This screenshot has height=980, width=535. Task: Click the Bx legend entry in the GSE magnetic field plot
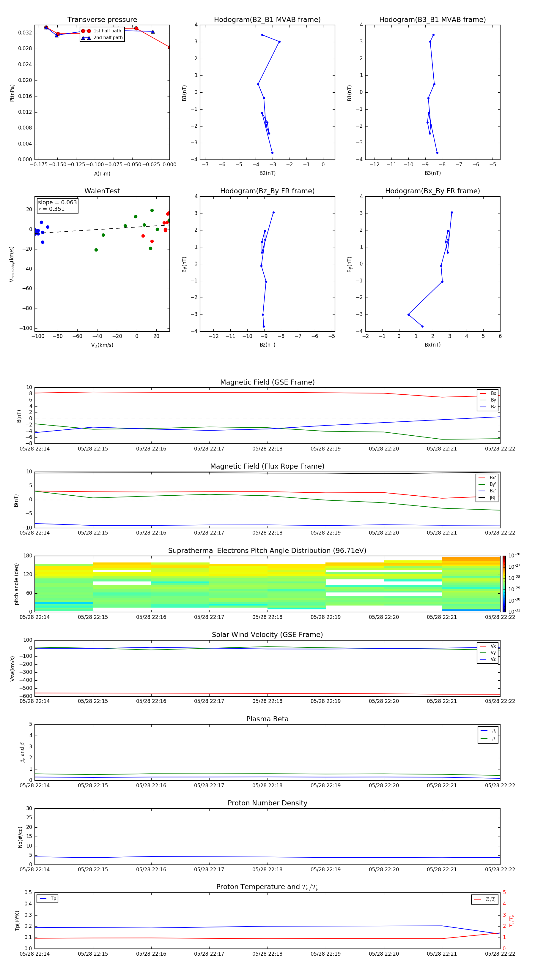[488, 393]
